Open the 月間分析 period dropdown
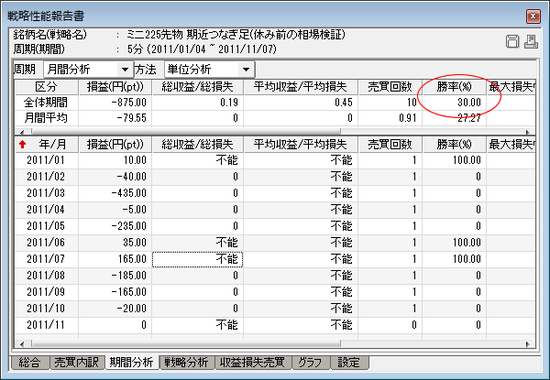550x380 pixels. click(x=125, y=69)
